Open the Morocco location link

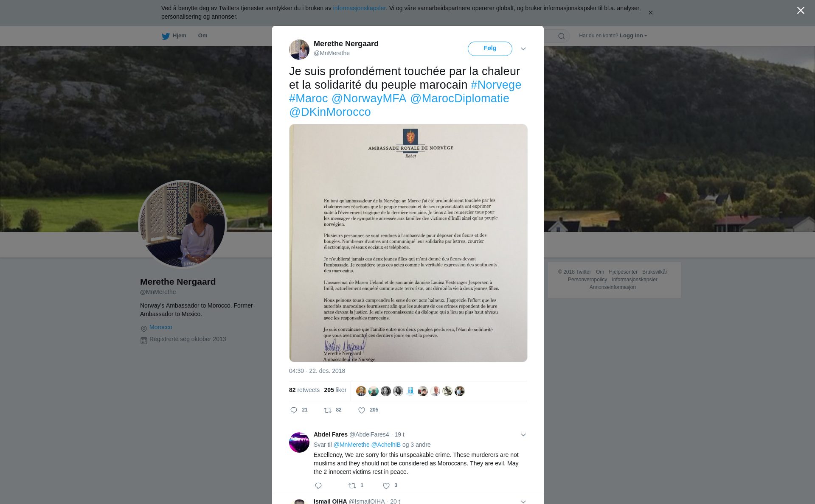coord(161,327)
